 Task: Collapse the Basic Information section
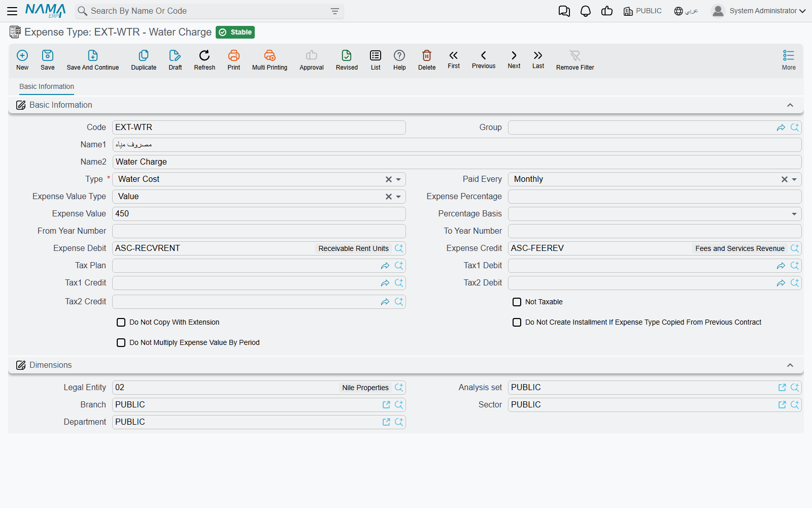point(790,105)
